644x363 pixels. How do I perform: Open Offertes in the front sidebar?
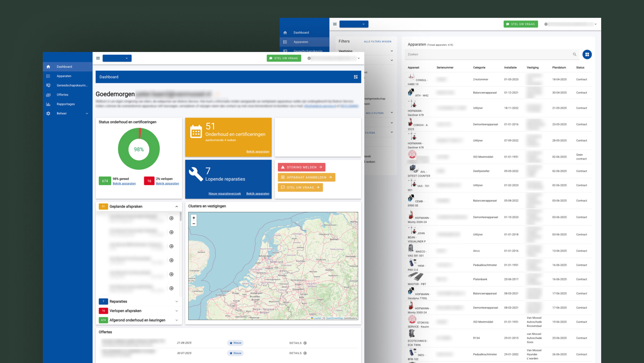(x=68, y=95)
